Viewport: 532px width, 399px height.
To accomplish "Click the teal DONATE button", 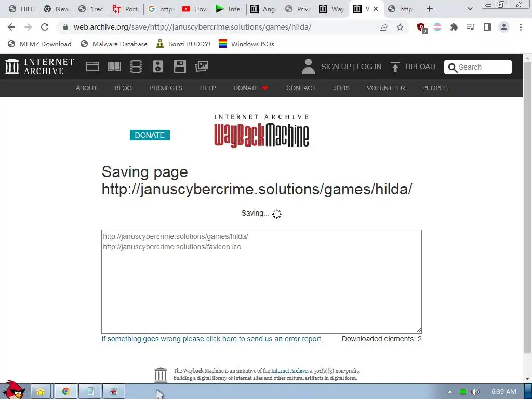I will (150, 135).
